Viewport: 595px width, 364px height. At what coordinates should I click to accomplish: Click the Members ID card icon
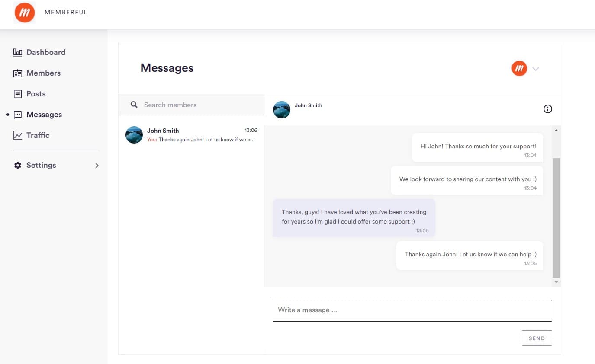[x=18, y=73]
